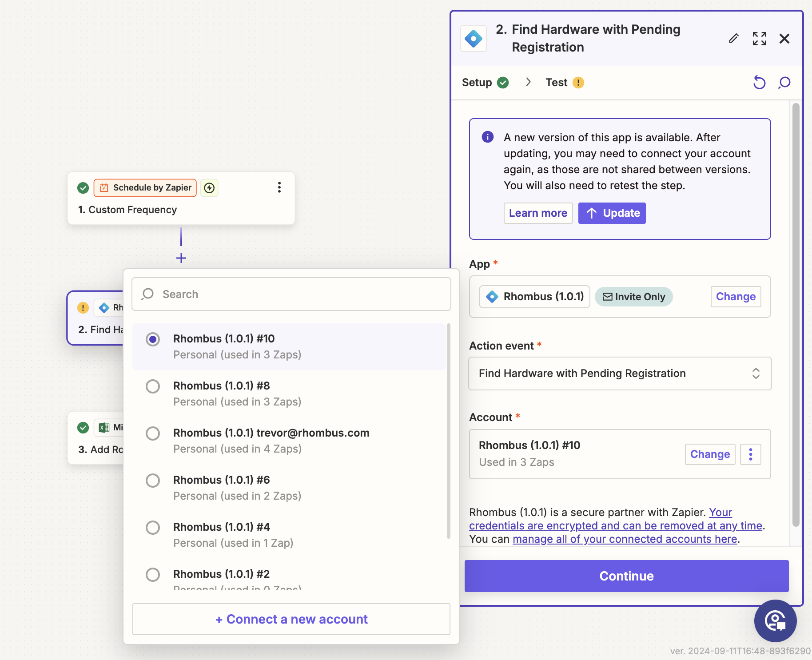Open account three-dot options menu
Image resolution: width=812 pixels, height=660 pixels.
[x=751, y=454]
